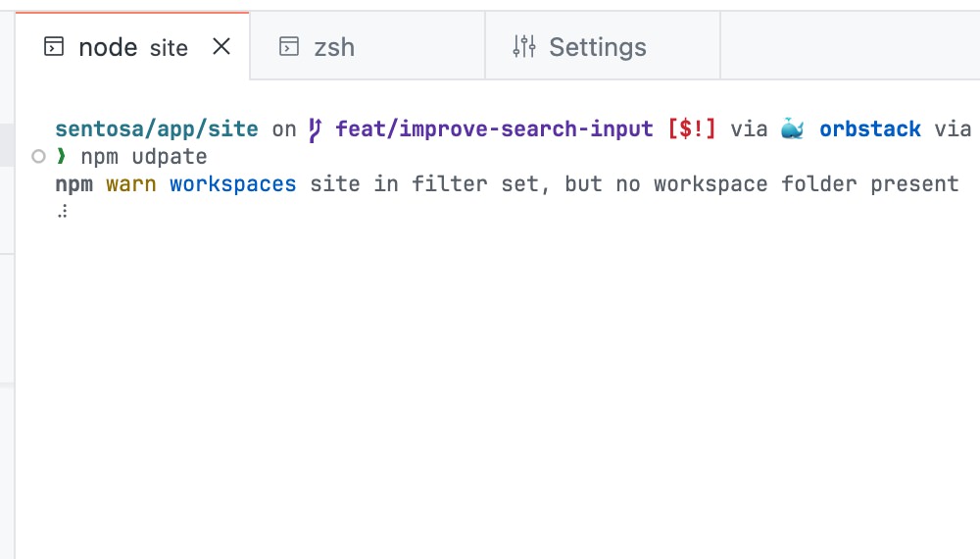Click the terminal icon on the zsh tab

point(288,47)
